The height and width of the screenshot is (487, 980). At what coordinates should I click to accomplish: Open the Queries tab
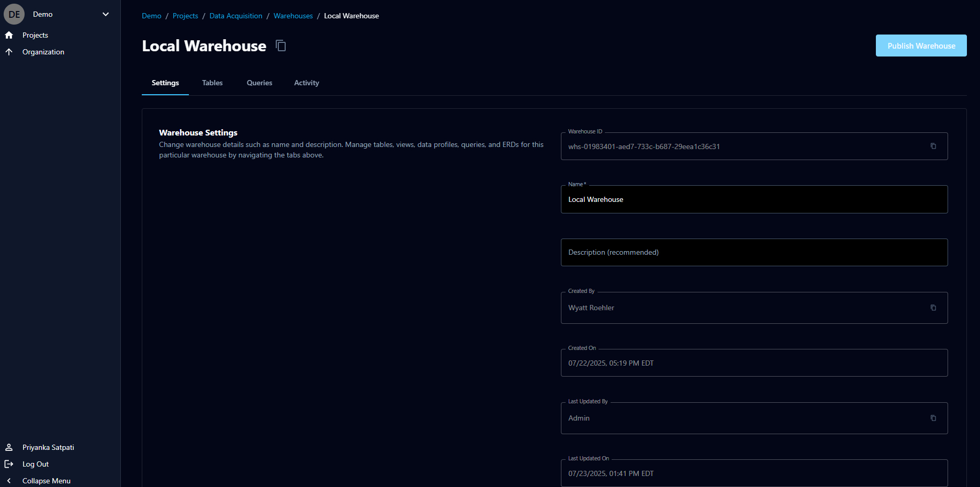(260, 83)
